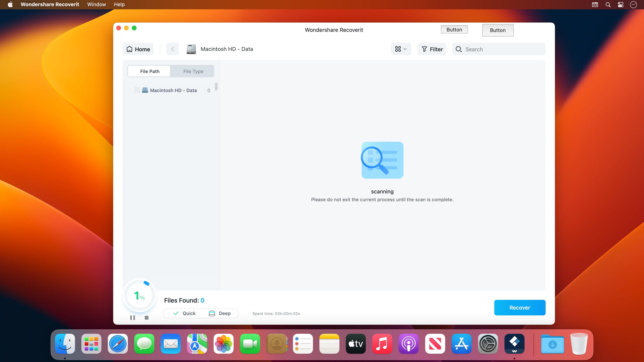The width and height of the screenshot is (644, 362).
Task: Open the Help menu
Action: [119, 4]
